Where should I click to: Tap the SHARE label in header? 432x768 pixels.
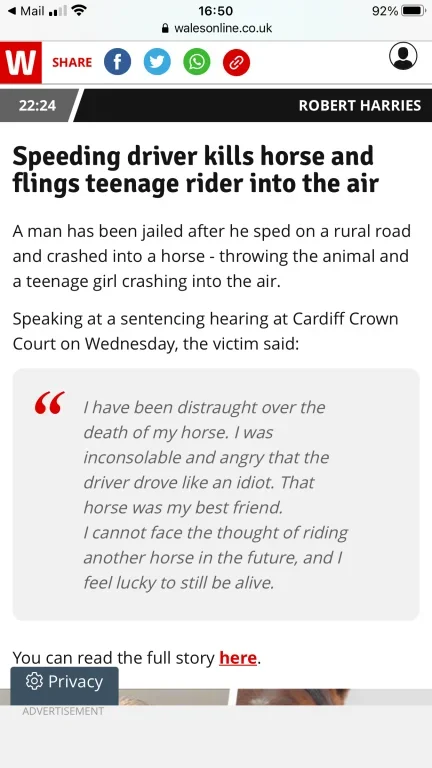72,63
